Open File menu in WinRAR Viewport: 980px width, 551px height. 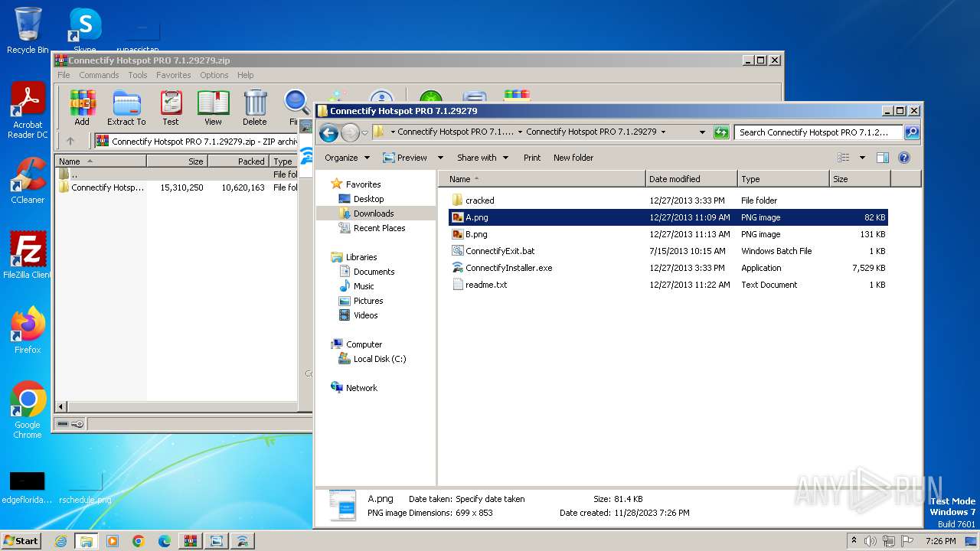pyautogui.click(x=64, y=75)
